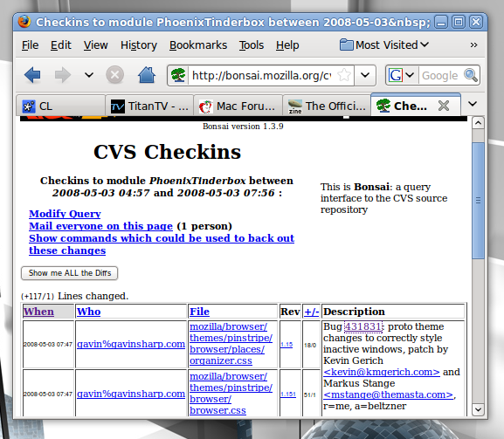Open the View menu
Screen dimensions: 504x439
pyautogui.click(x=95, y=45)
